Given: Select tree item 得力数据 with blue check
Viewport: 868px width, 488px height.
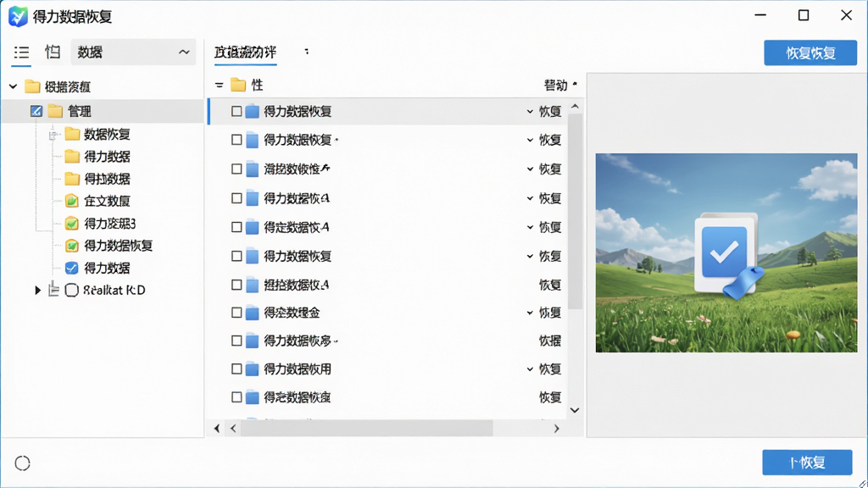Looking at the screenshot, I should tap(107, 268).
